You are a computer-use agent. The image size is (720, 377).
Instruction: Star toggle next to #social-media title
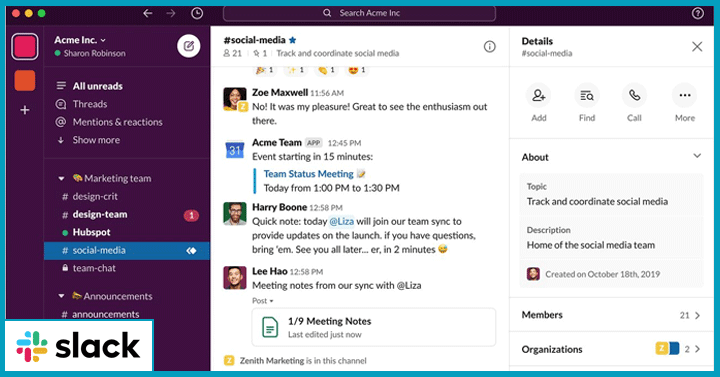tap(292, 40)
